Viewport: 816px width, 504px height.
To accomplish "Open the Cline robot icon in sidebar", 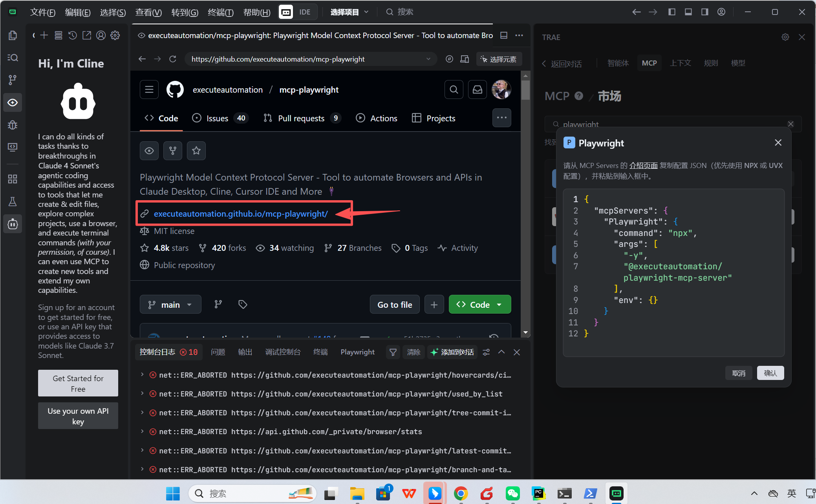I will tap(13, 224).
